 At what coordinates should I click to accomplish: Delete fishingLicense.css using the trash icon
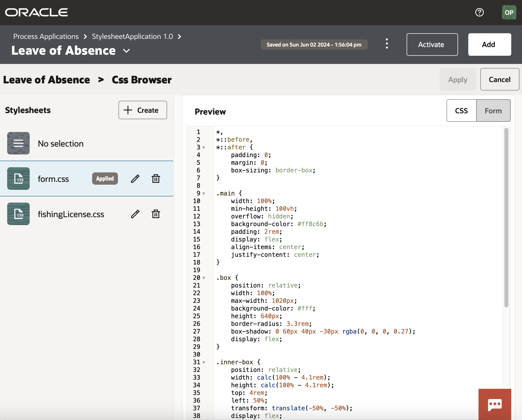156,214
